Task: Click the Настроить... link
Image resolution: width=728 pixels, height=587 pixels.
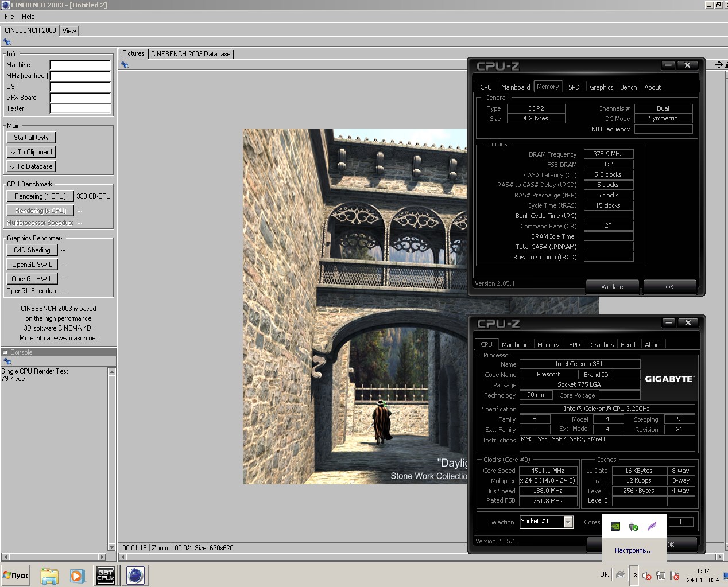Action: [x=634, y=550]
